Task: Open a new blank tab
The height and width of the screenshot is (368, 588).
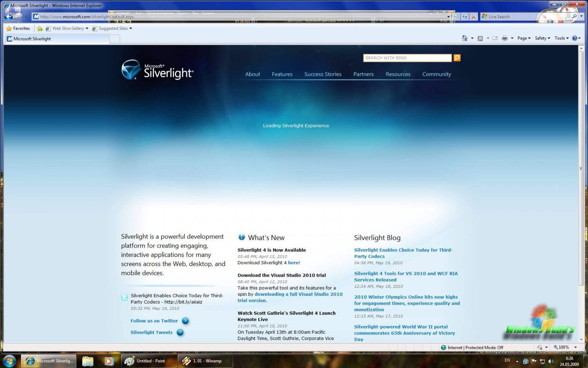Action: coord(115,39)
